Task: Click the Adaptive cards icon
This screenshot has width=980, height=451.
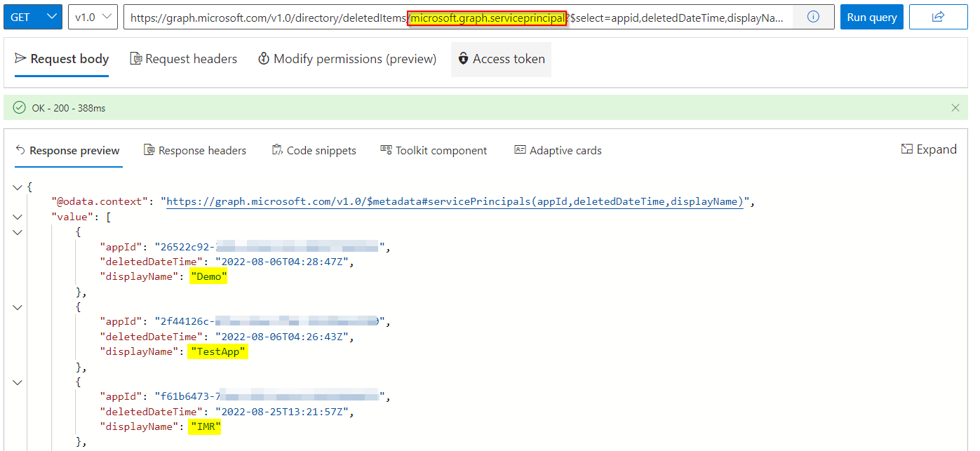Action: [x=520, y=149]
